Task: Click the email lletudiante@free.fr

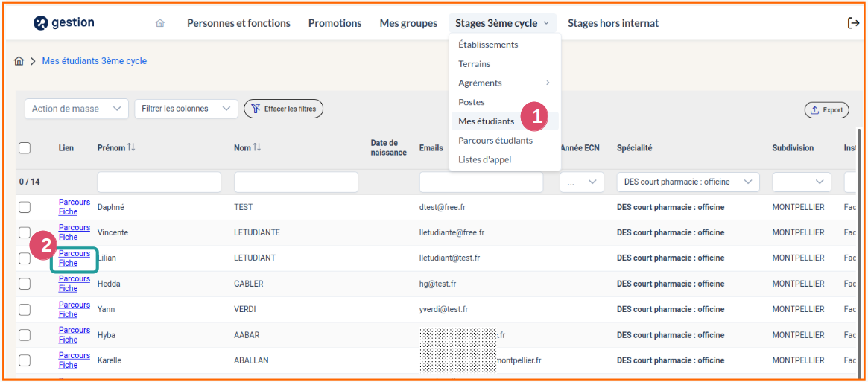Action: [x=452, y=232]
